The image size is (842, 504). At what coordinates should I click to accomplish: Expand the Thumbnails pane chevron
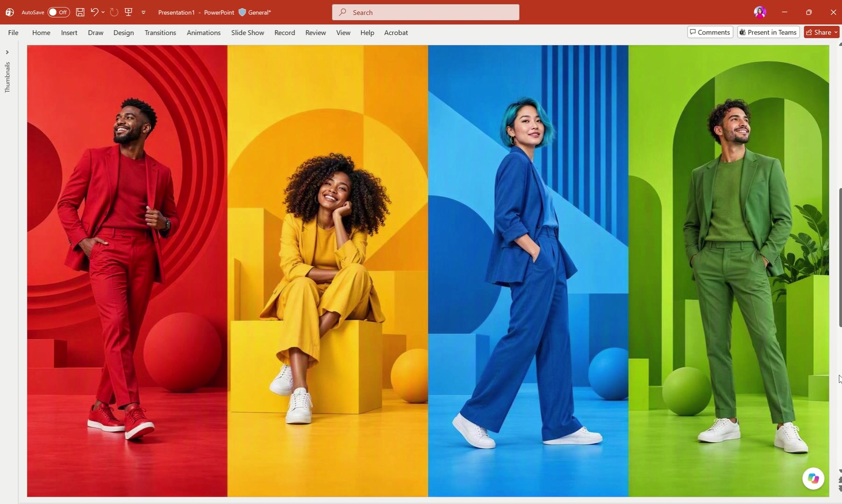tap(7, 52)
